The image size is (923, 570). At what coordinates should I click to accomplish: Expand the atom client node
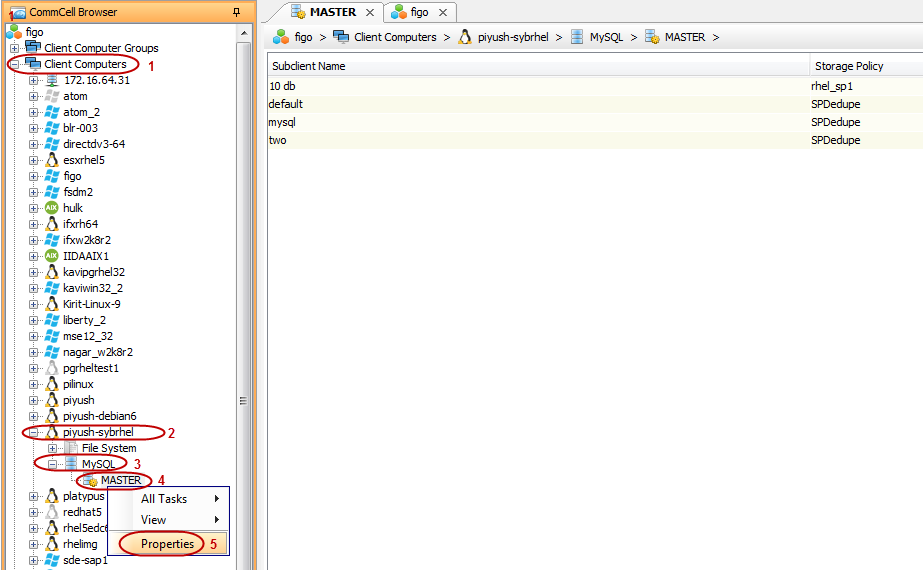point(34,96)
